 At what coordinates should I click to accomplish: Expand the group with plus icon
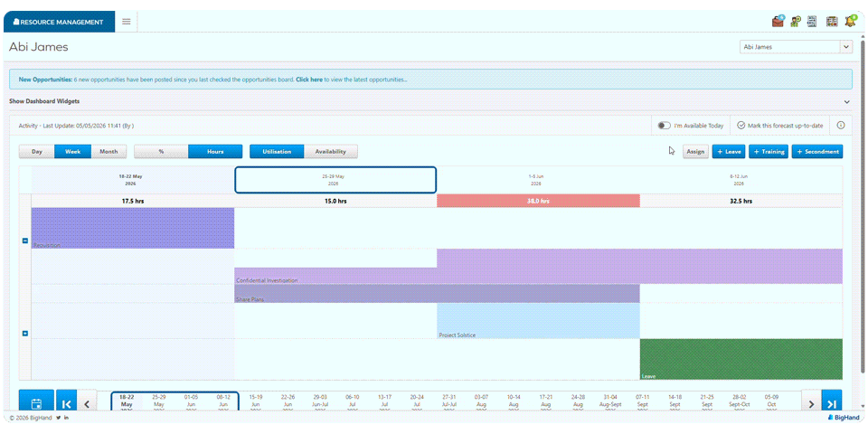tap(25, 334)
